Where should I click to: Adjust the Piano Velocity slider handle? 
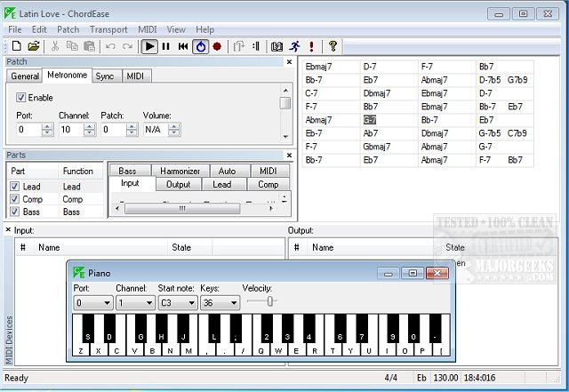(270, 301)
